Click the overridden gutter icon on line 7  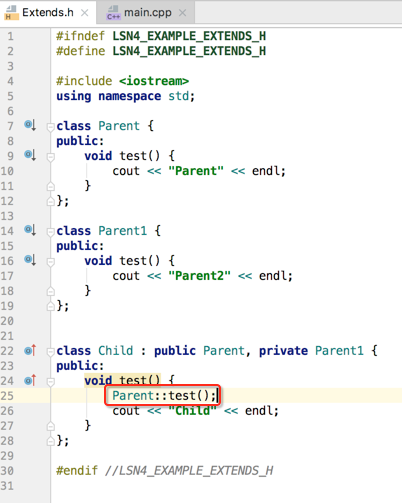pos(30,126)
